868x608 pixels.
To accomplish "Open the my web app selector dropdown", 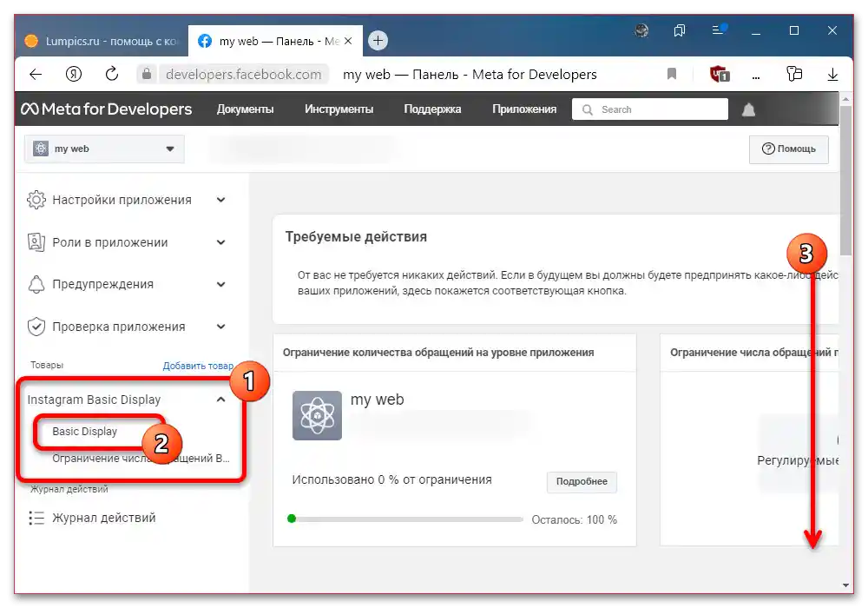I will click(x=169, y=149).
